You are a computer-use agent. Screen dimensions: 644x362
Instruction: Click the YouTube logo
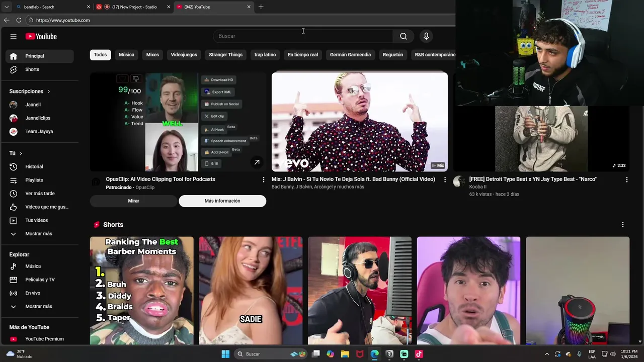41,36
